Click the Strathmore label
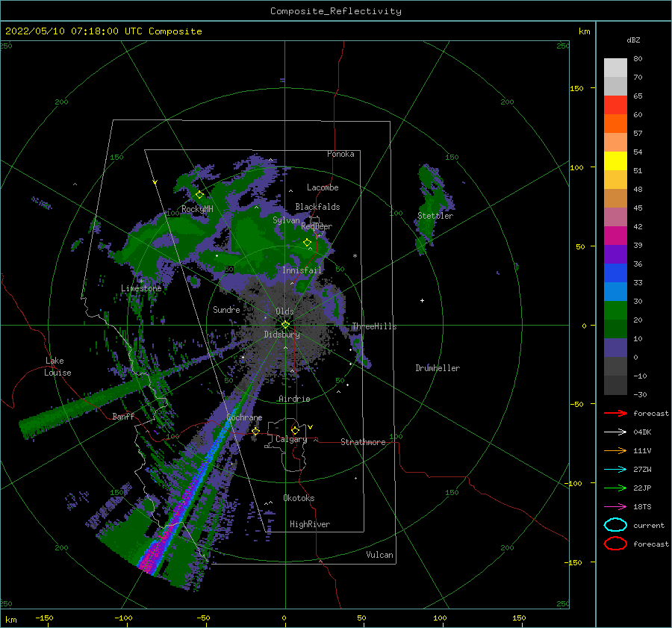Image resolution: width=672 pixels, height=628 pixels. point(363,442)
